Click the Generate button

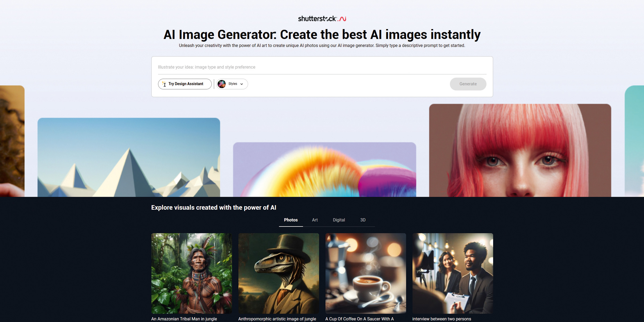tap(468, 84)
